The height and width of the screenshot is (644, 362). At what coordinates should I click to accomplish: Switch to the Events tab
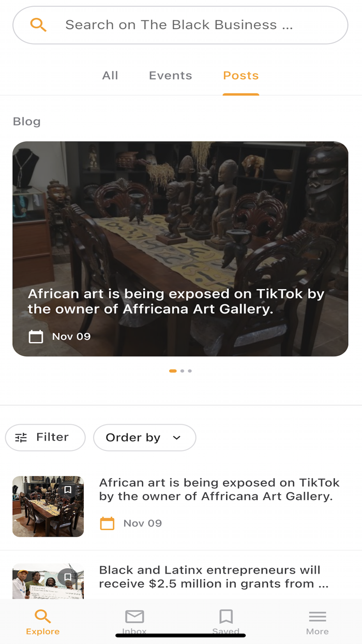point(170,76)
